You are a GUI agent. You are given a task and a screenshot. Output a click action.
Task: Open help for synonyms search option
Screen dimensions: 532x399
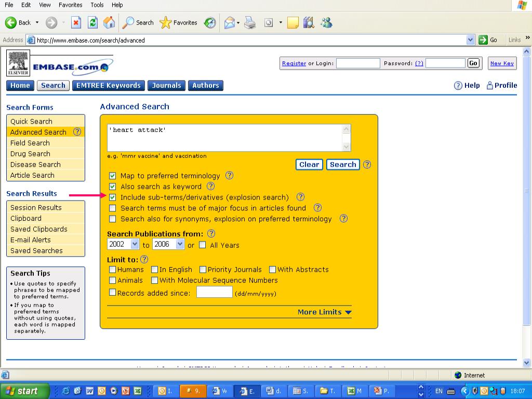[x=343, y=219]
